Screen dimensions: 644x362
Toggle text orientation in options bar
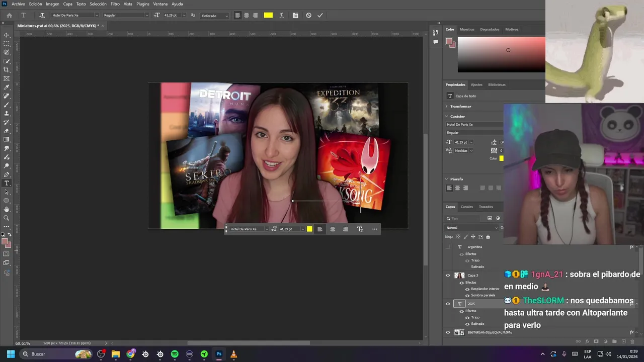(42, 15)
